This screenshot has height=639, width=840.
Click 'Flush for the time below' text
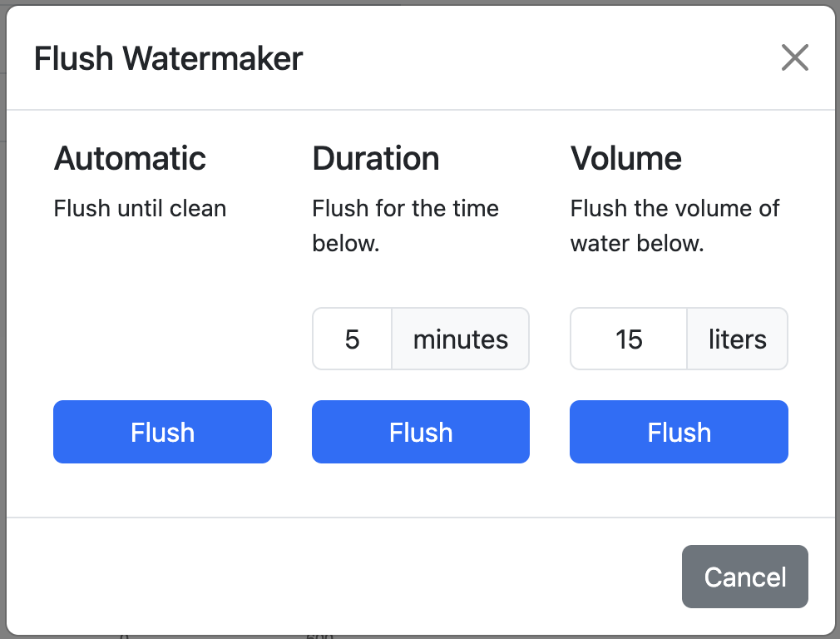(405, 225)
